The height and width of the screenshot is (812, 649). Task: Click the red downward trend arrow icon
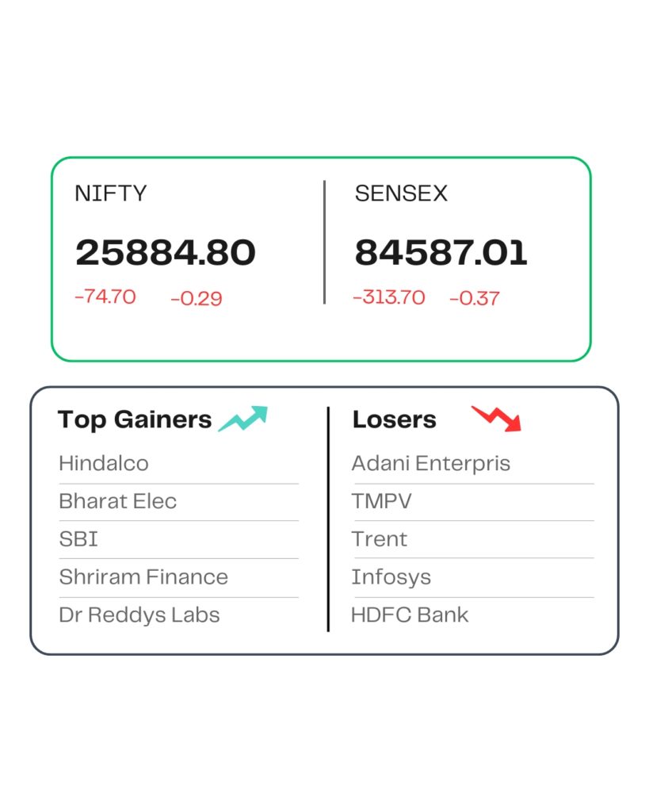496,418
